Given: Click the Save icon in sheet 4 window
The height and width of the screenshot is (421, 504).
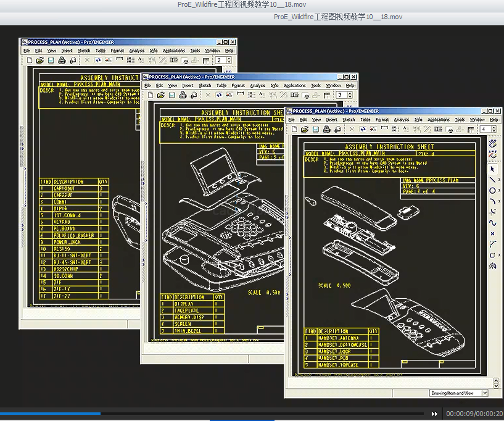Looking at the screenshot, I should pos(315,130).
